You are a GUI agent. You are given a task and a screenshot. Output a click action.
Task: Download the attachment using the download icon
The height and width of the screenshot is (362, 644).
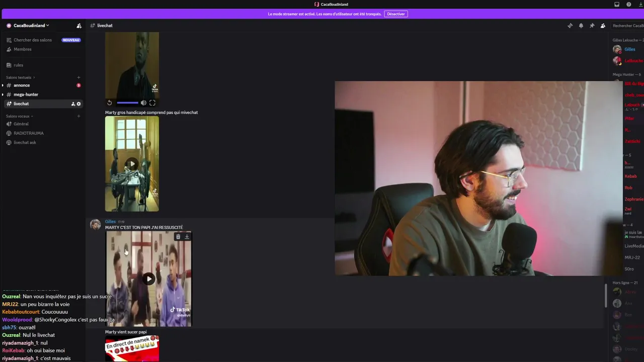[x=187, y=237]
